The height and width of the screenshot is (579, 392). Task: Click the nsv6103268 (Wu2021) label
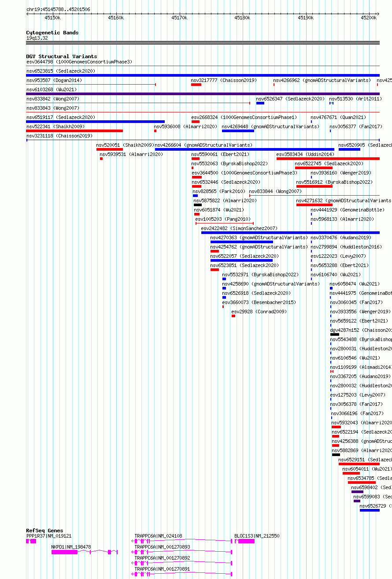pyautogui.click(x=52, y=89)
